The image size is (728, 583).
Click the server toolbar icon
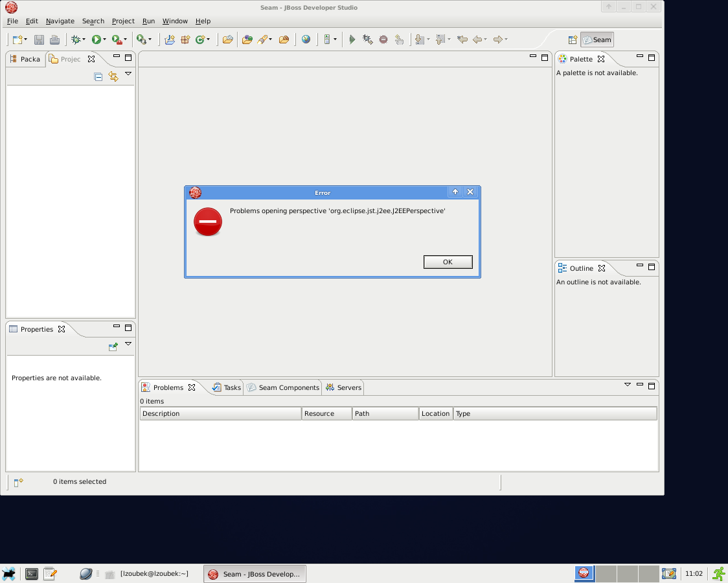pyautogui.click(x=327, y=40)
